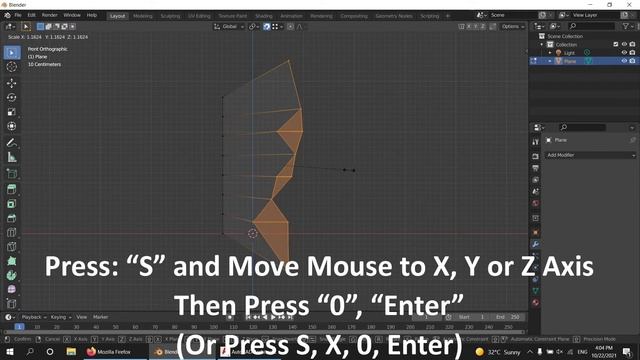Screen dimensions: 640x360
Task: Toggle X axis mirror button
Action: pyautogui.click(x=469, y=27)
